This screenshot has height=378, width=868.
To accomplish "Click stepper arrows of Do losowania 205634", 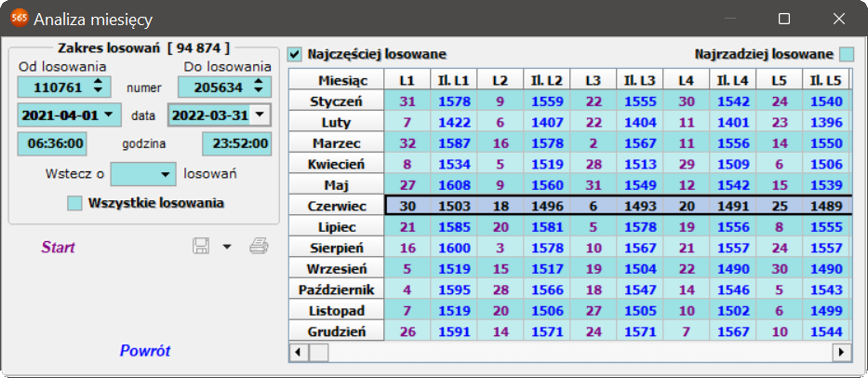I will coord(258,87).
